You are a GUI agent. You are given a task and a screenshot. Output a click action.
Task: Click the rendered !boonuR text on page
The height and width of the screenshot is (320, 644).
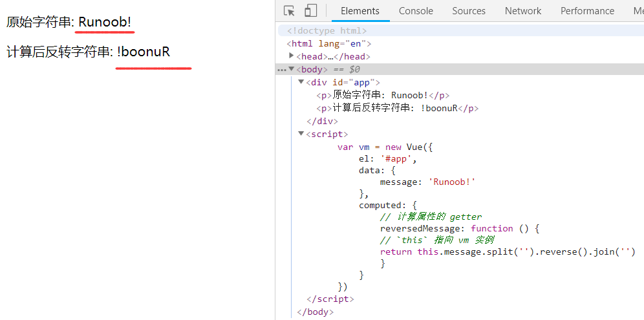[x=144, y=52]
